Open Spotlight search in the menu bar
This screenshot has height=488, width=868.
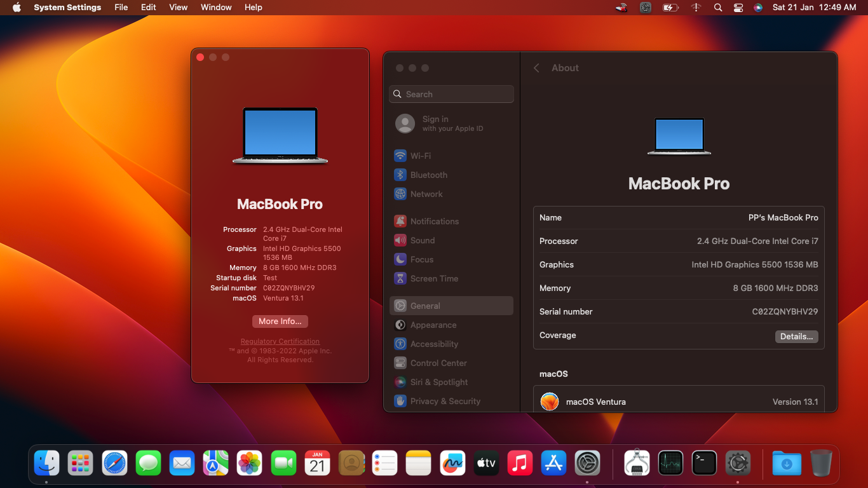pos(718,8)
